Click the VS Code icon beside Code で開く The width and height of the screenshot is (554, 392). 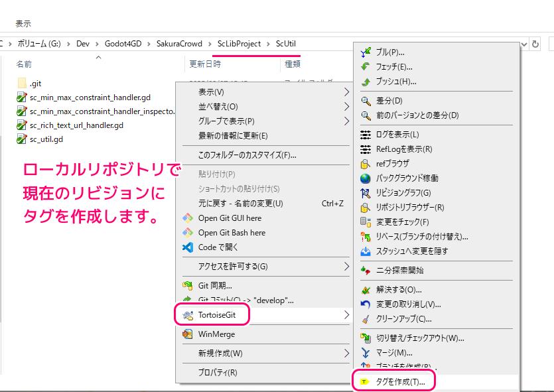tap(187, 247)
